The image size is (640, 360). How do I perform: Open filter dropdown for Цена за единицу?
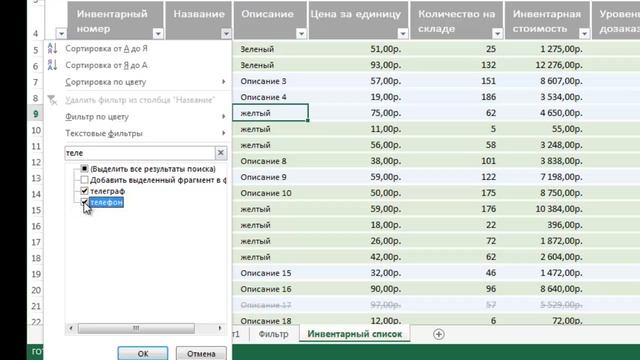coord(402,33)
